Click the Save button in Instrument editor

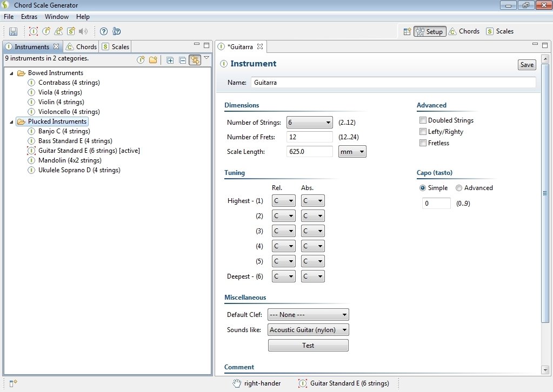coord(527,65)
